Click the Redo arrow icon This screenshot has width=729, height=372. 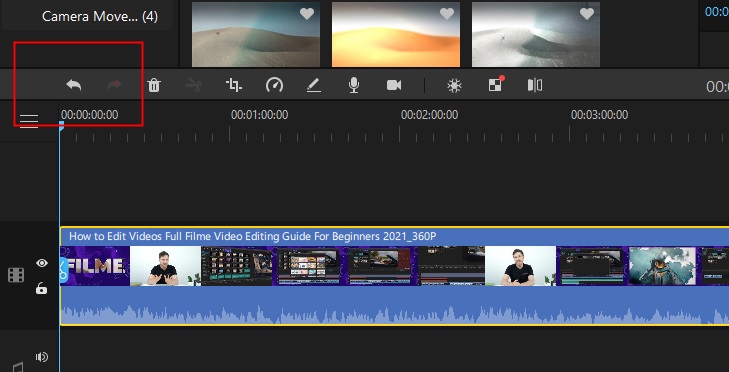click(114, 85)
